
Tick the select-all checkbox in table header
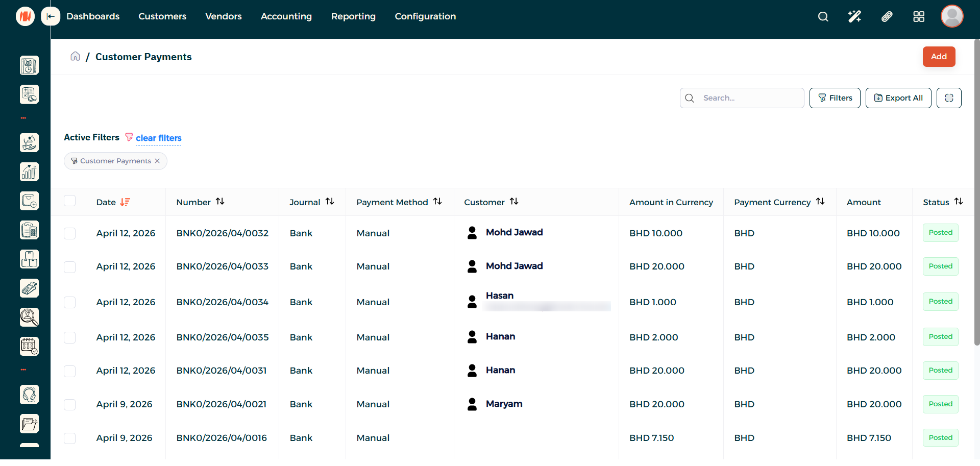point(70,201)
